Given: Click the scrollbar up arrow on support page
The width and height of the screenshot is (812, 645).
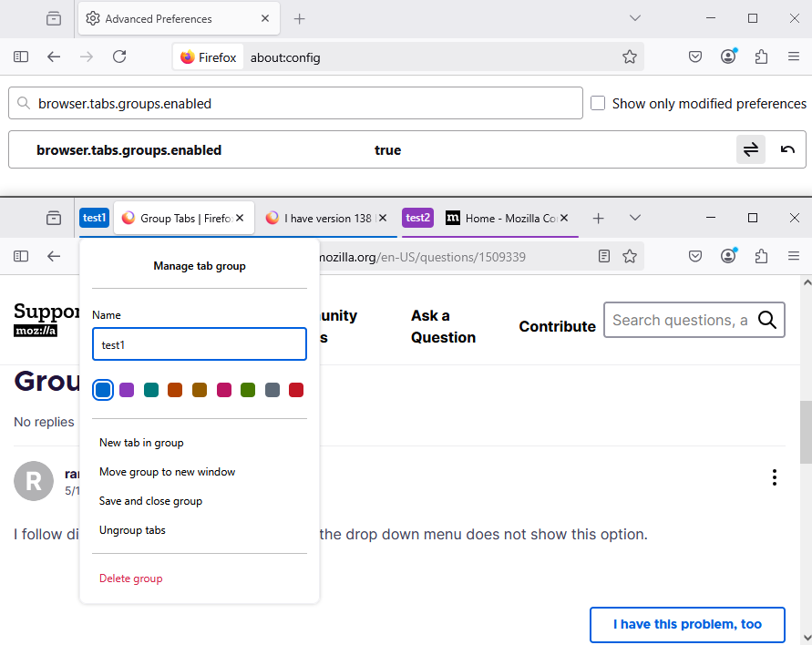Looking at the screenshot, I should pos(807,282).
